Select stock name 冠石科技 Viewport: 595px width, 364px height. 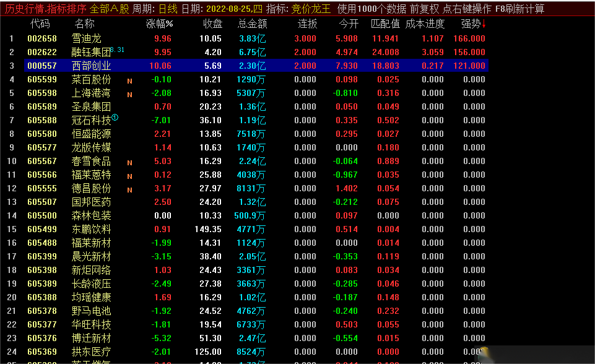[x=91, y=120]
